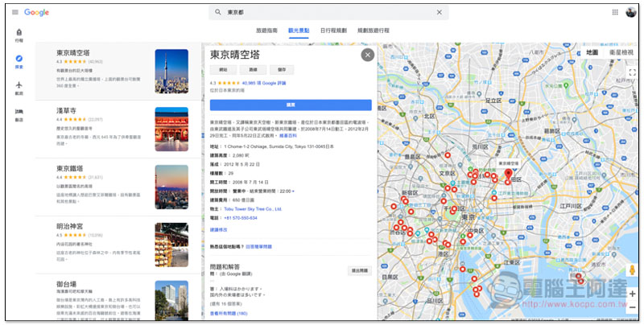
Task: Clear the search box with X
Action: point(439,12)
